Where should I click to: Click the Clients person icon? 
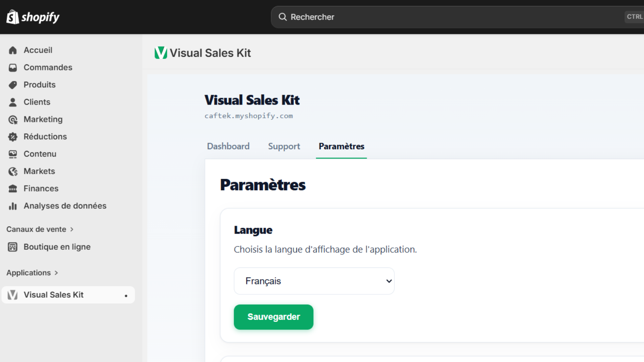point(13,102)
